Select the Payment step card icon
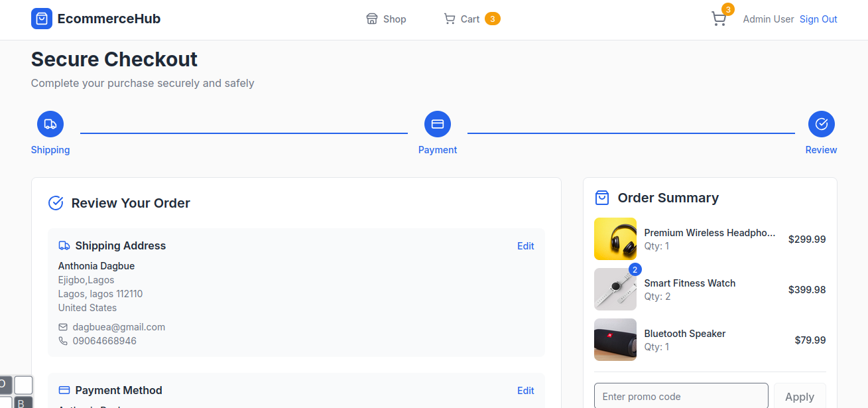868x408 pixels. tap(438, 124)
